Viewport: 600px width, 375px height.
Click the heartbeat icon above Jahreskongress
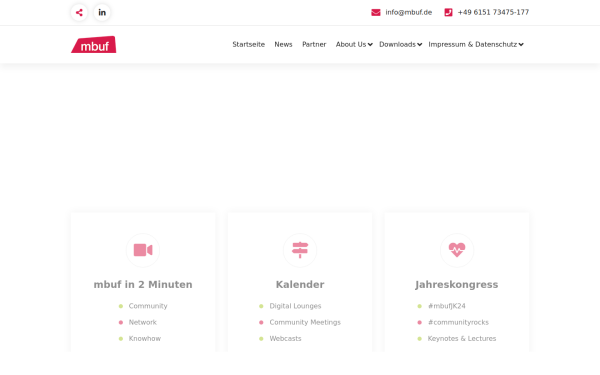(457, 250)
